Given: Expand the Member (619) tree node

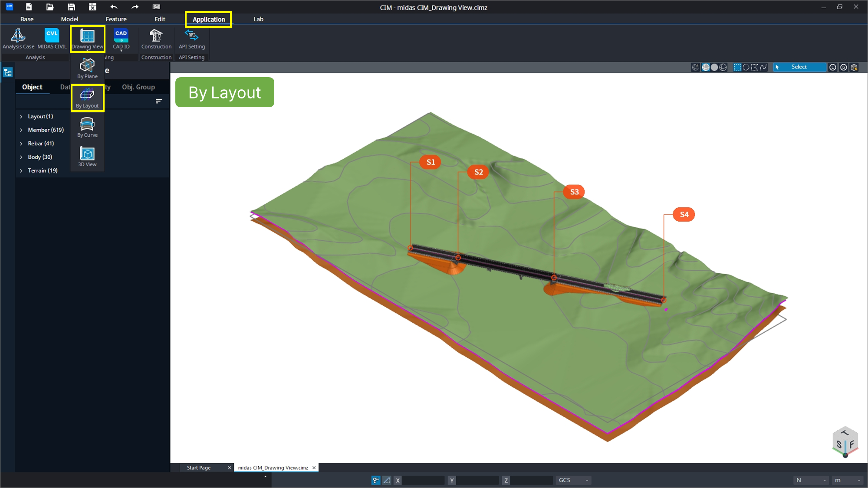Looking at the screenshot, I should 21,130.
